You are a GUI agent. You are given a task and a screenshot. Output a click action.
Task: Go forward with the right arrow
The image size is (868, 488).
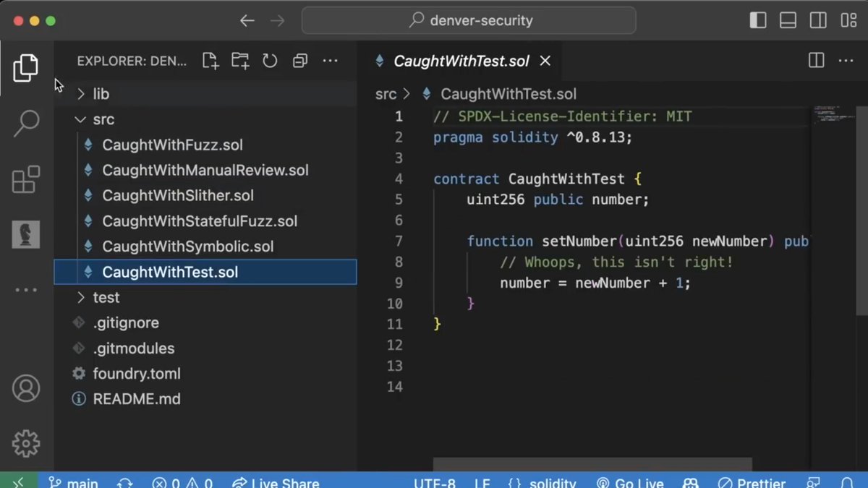point(277,20)
